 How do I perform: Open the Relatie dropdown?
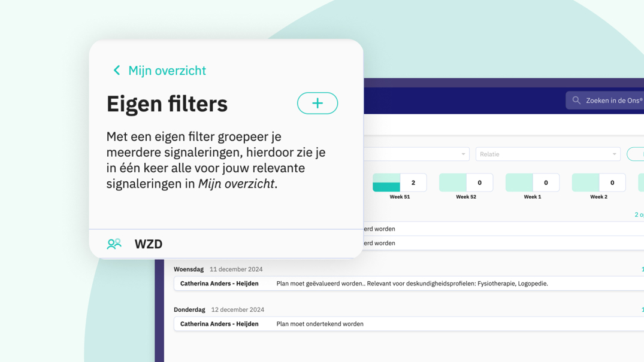[548, 154]
